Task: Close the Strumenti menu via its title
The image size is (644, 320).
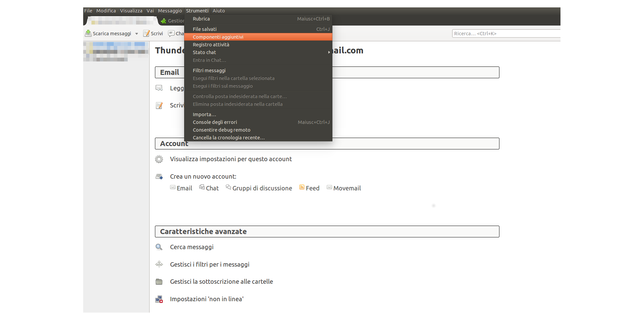Action: [x=197, y=11]
